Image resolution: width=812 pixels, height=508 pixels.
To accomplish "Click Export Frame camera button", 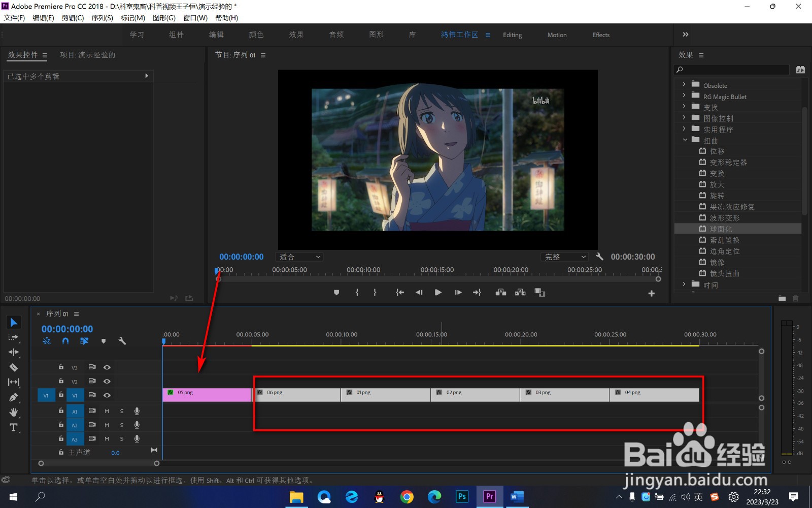I will coord(540,293).
